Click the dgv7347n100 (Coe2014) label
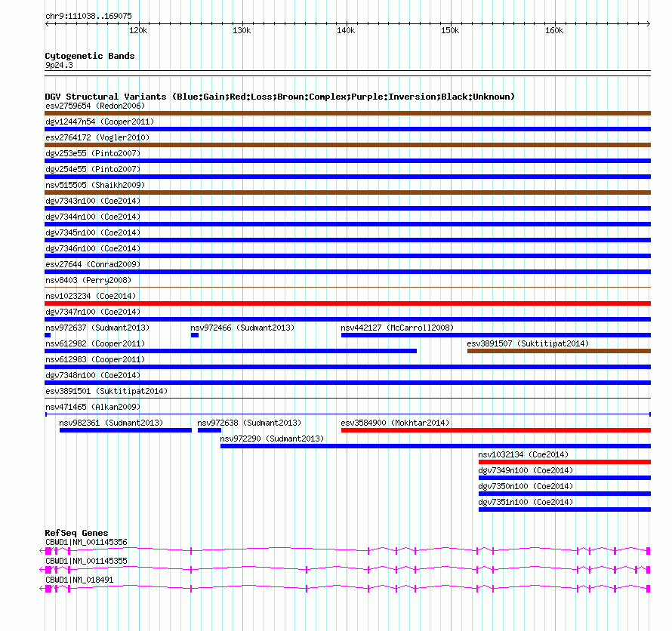Image resolution: width=672 pixels, height=631 pixels. pos(93,312)
